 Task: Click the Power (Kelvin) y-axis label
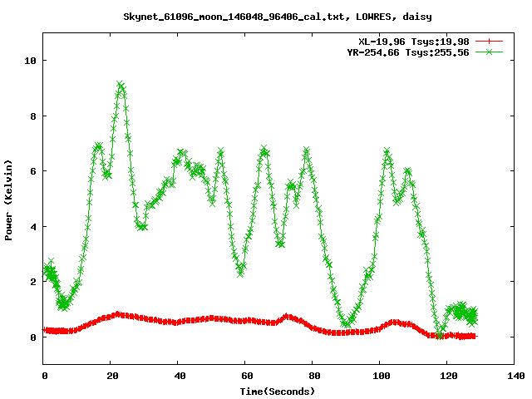[8, 198]
